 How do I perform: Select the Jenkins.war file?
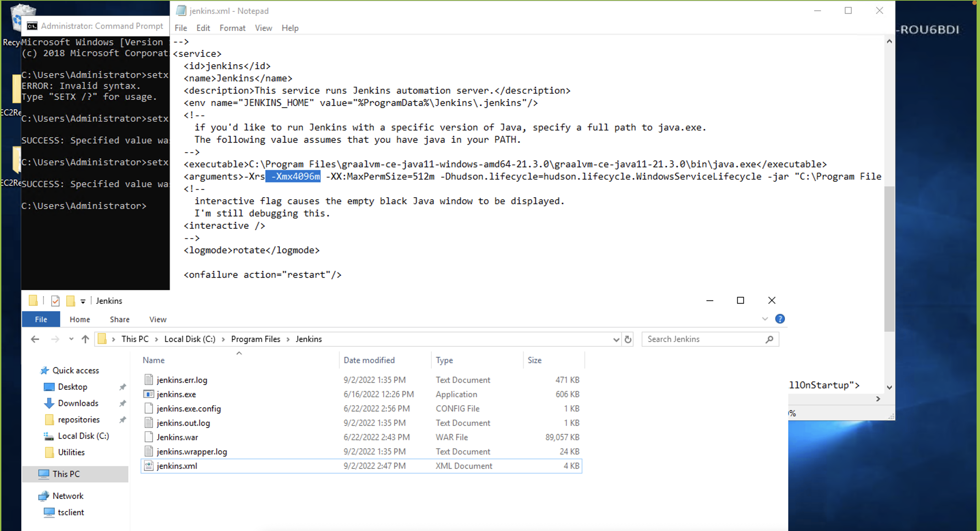pyautogui.click(x=177, y=437)
